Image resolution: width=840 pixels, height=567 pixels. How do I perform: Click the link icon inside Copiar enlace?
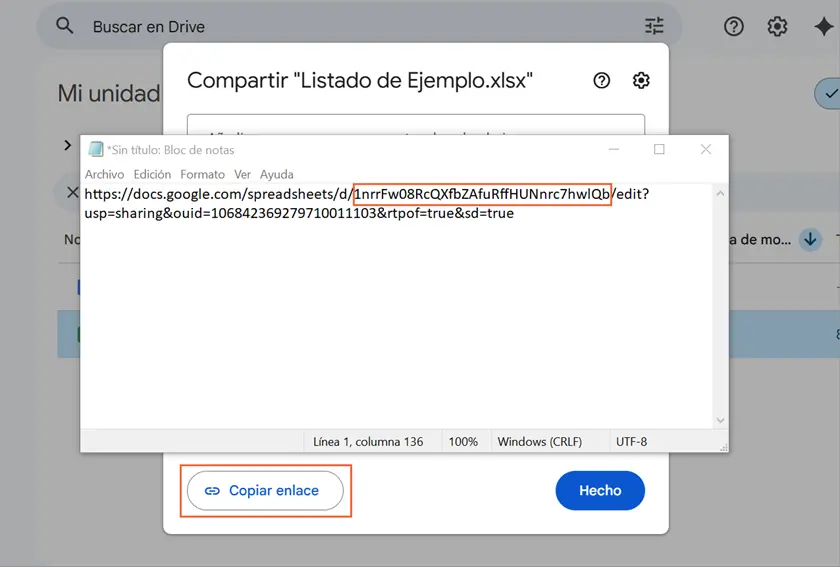(212, 491)
